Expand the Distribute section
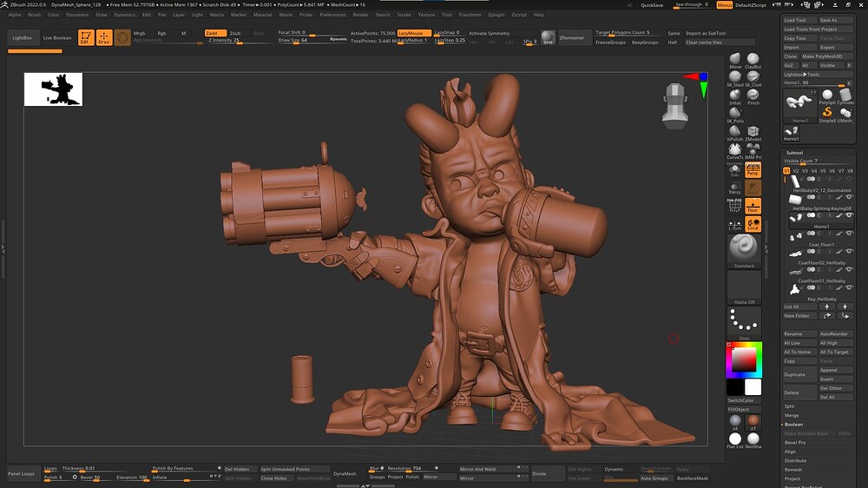 (795, 461)
